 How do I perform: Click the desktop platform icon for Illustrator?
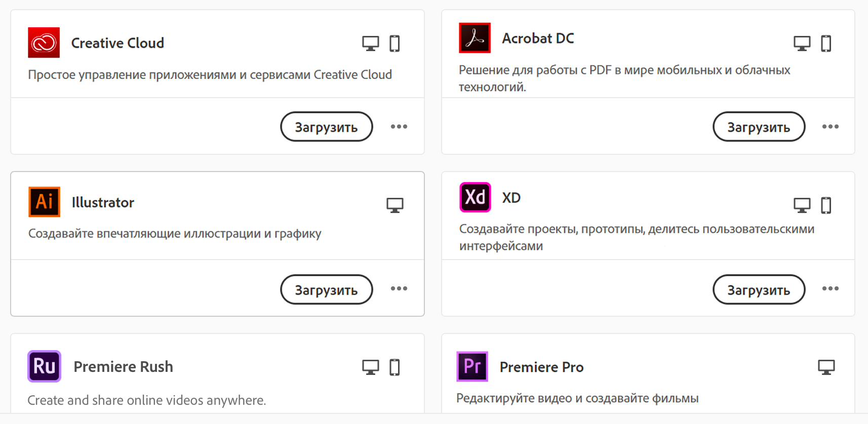pyautogui.click(x=395, y=205)
